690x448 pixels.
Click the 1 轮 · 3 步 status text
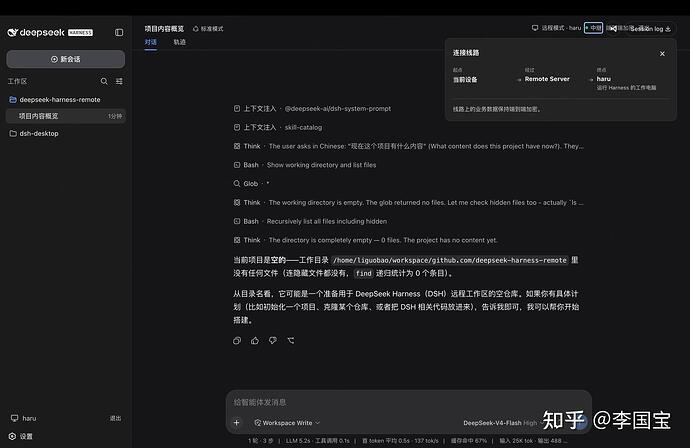tap(261, 441)
